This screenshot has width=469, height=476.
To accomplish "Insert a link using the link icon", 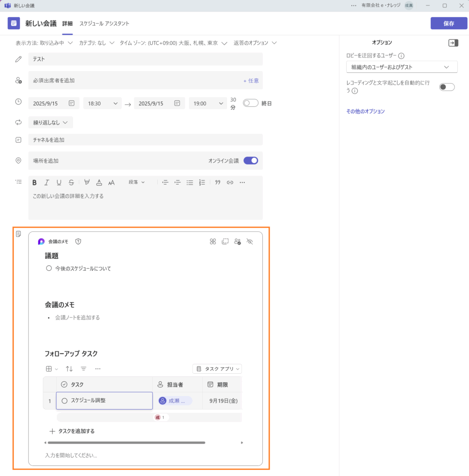I will click(x=230, y=183).
